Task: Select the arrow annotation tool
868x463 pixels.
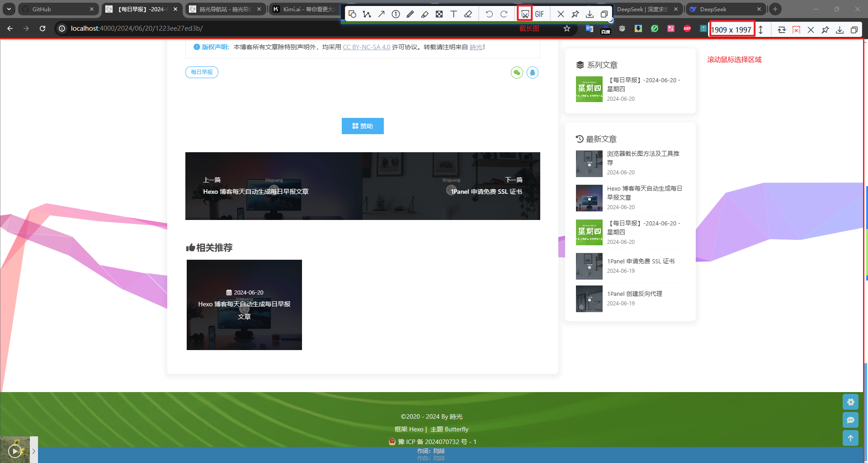Action: (x=381, y=14)
